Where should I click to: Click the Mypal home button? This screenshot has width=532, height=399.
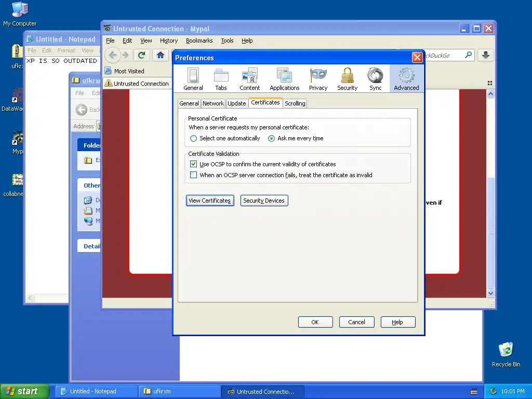(160, 55)
